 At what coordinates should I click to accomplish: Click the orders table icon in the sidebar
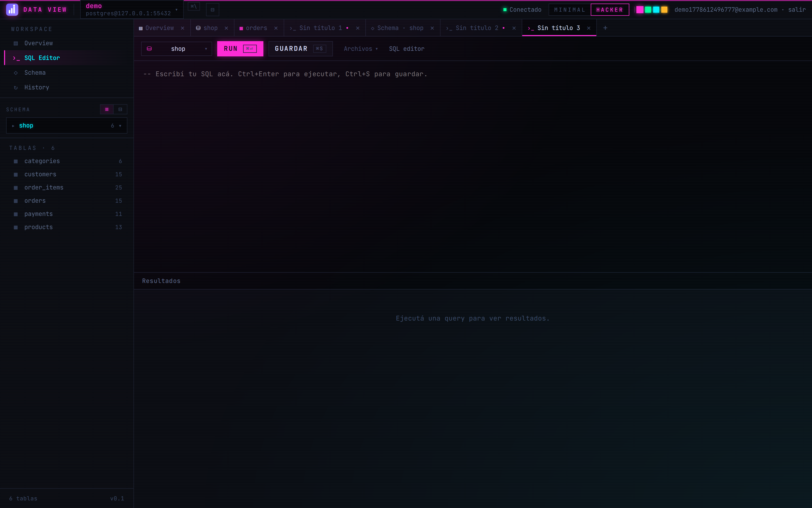(16, 201)
